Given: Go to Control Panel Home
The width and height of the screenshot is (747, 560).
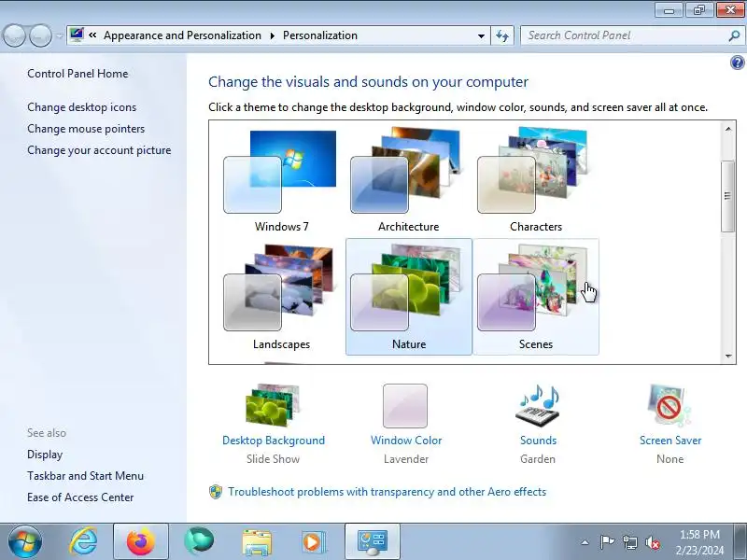Looking at the screenshot, I should [x=78, y=74].
